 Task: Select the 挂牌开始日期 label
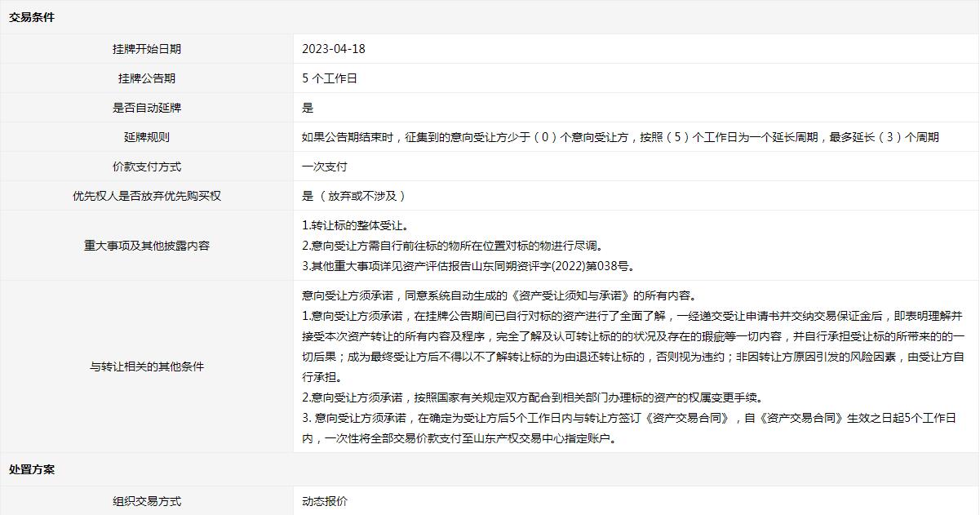pos(147,49)
